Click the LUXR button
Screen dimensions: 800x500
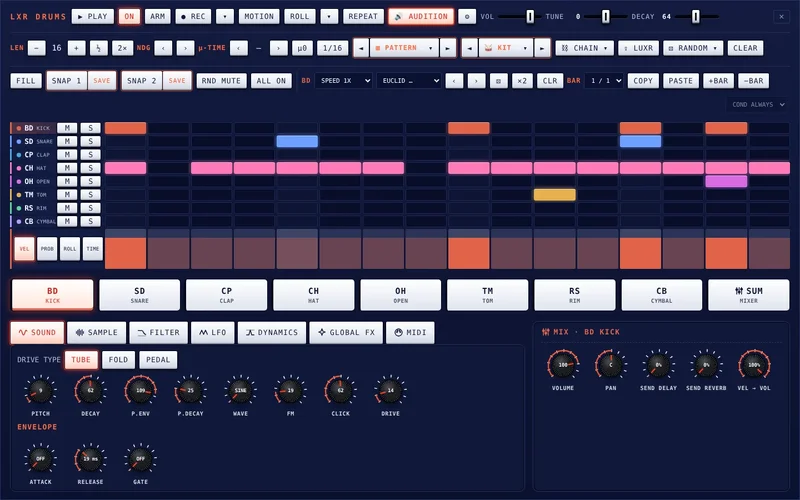(x=638, y=48)
